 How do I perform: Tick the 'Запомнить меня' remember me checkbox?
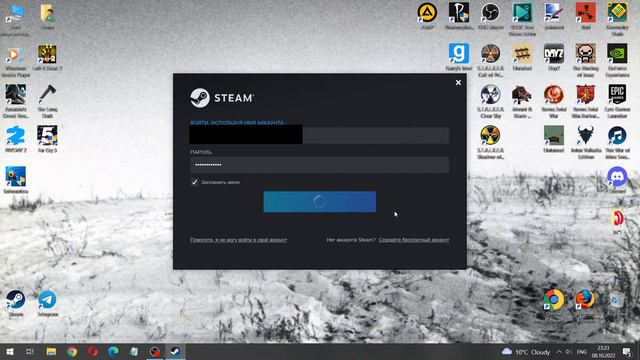pyautogui.click(x=195, y=182)
